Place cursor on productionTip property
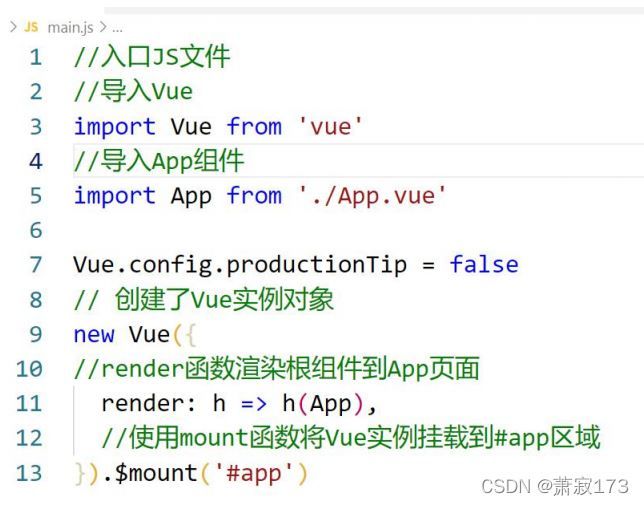The height and width of the screenshot is (506, 644). pyautogui.click(x=317, y=265)
